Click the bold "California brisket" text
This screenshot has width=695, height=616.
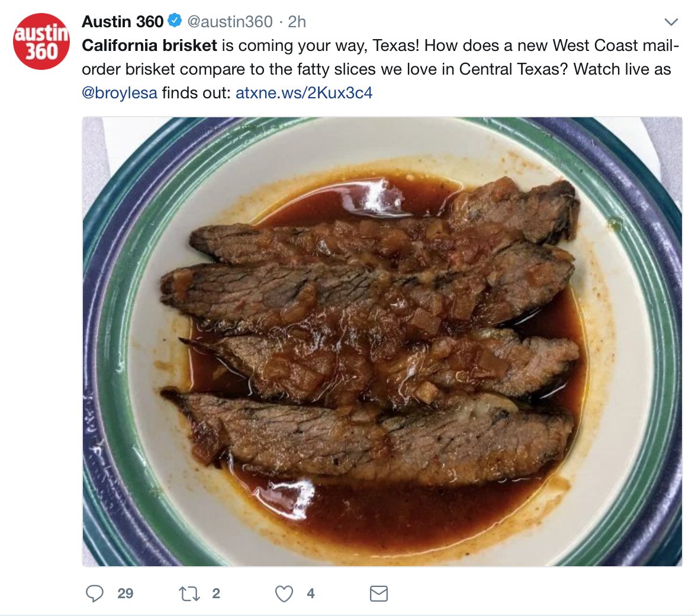[x=149, y=46]
